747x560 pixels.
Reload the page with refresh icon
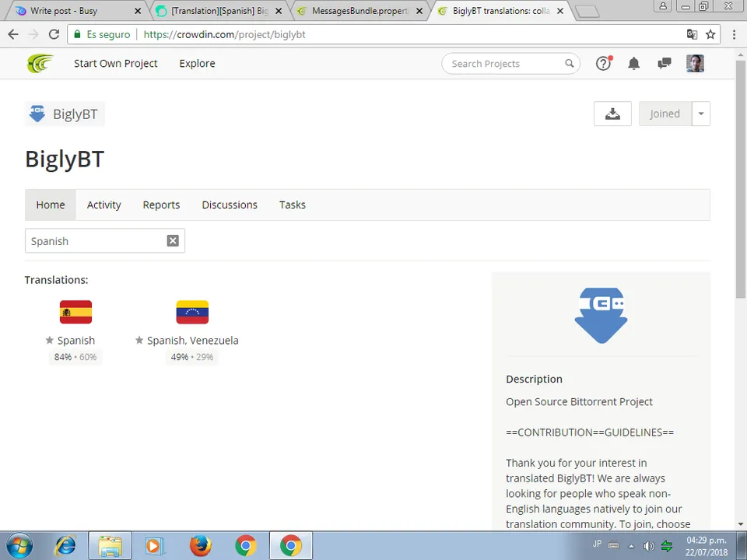[x=54, y=34]
